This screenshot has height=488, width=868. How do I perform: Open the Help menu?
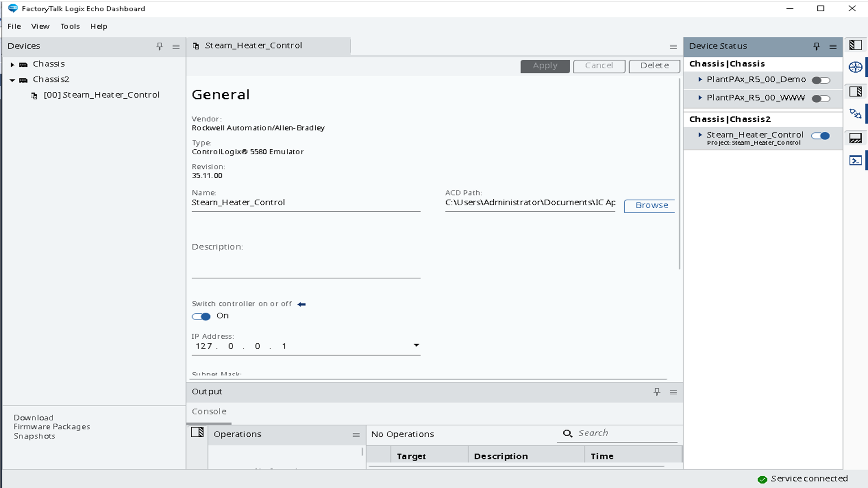[99, 26]
